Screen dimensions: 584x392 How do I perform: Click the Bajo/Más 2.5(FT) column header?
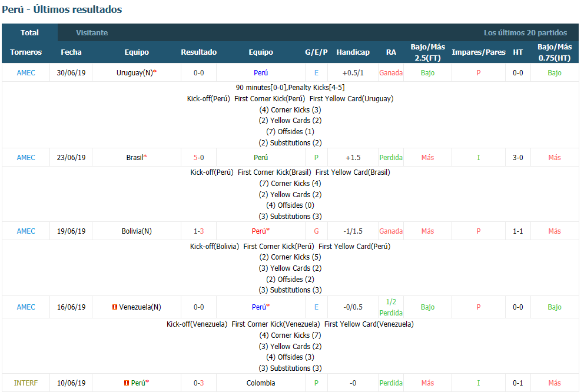coord(427,52)
